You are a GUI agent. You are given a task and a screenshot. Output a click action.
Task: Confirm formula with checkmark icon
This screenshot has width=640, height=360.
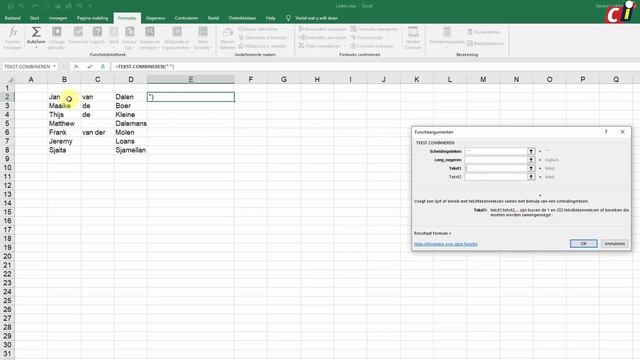click(90, 67)
